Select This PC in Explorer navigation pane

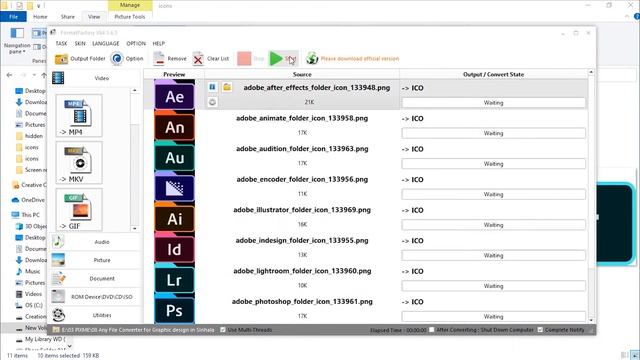pos(26,215)
